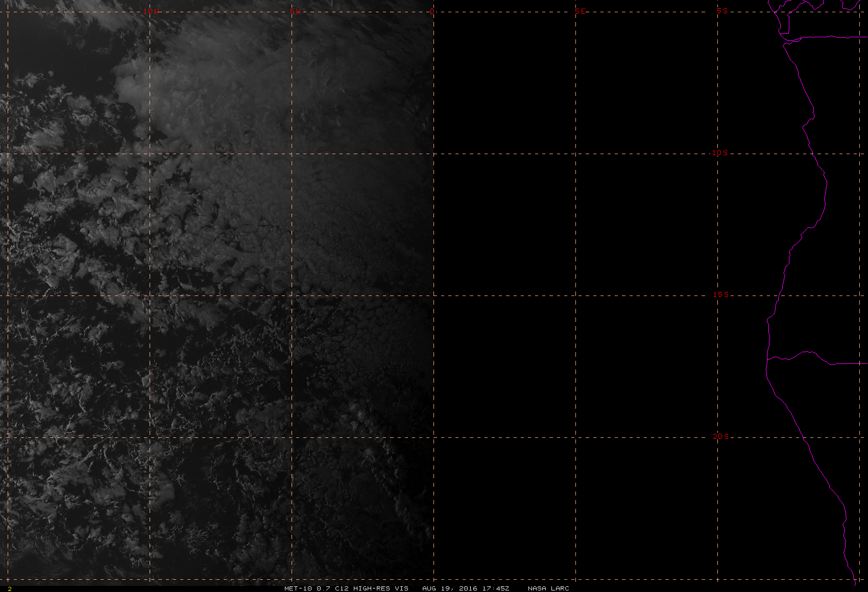Screen dimensions: 868x592
Task: Click the magenta horizontal border line near 17S
Action: pyautogui.click(x=848, y=364)
